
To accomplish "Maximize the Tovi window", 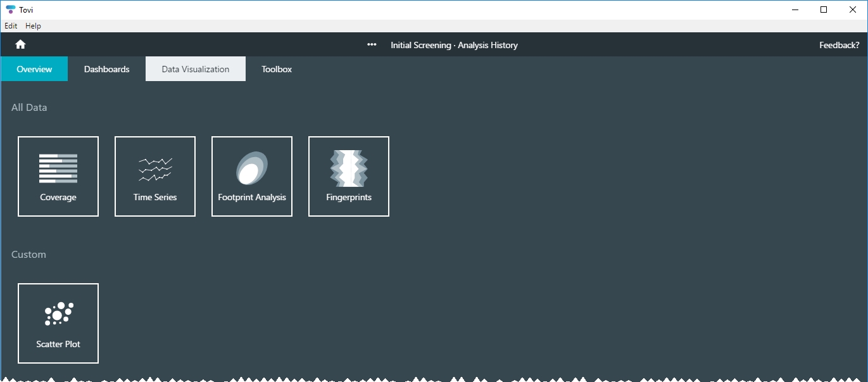I will pyautogui.click(x=824, y=10).
